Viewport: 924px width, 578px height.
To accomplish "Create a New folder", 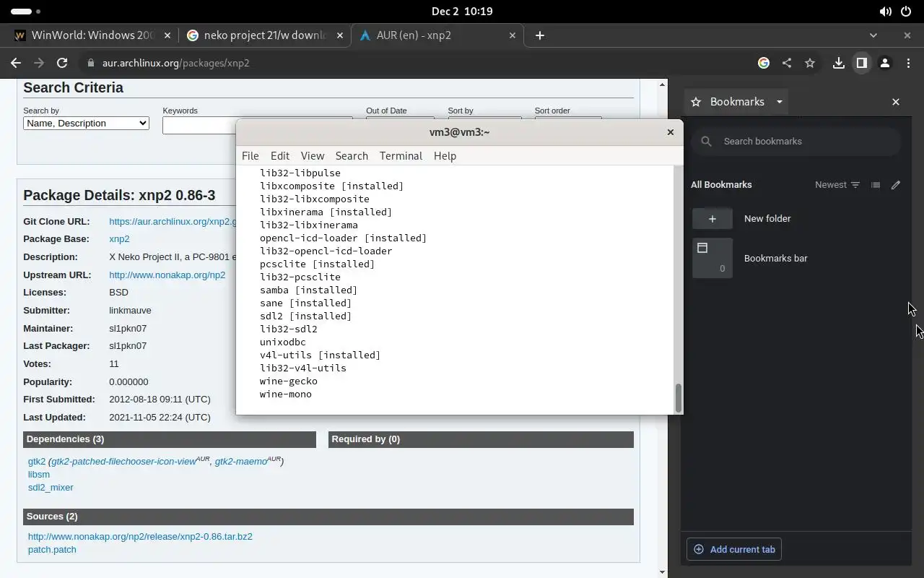I will (797, 219).
